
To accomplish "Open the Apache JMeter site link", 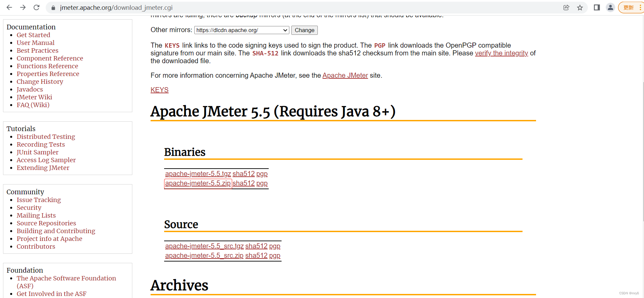I will [x=345, y=75].
